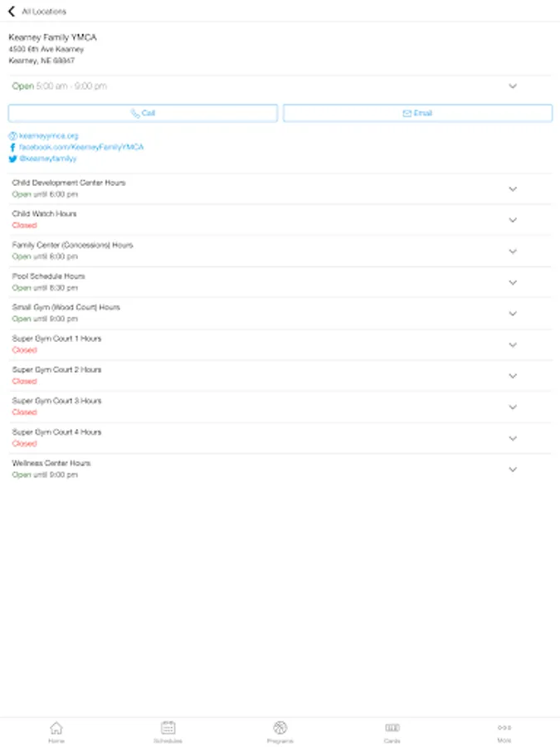
Task: Click the Twitter bird icon
Action: [x=12, y=159]
